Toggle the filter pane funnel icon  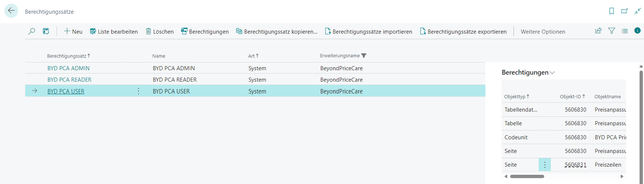(x=611, y=31)
